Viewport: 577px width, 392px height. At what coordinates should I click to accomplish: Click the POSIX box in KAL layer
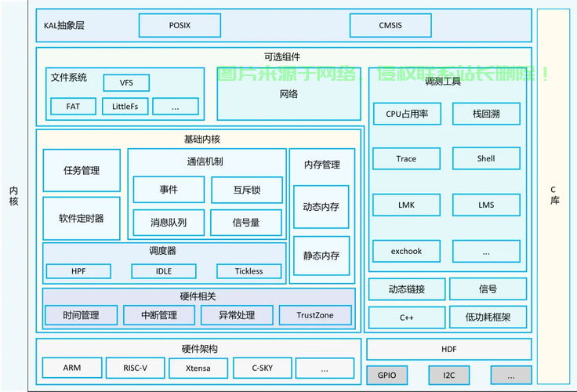(x=180, y=25)
